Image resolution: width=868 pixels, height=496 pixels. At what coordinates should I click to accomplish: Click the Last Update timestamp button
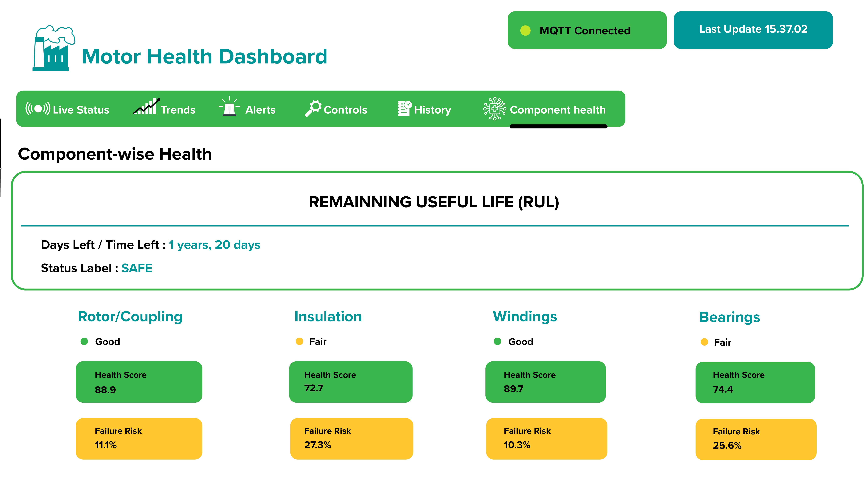tap(753, 30)
